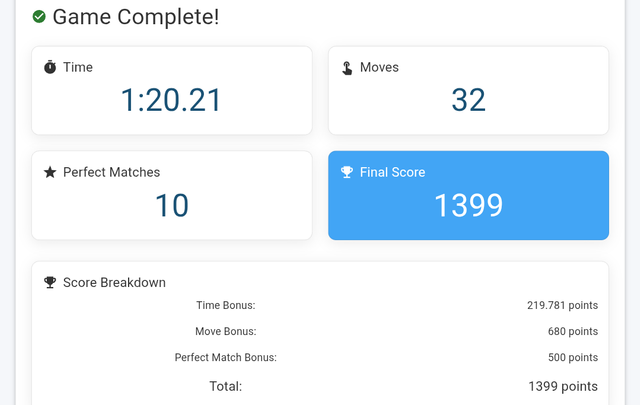The image size is (640, 405).
Task: Click the 32 moves count
Action: (x=469, y=100)
